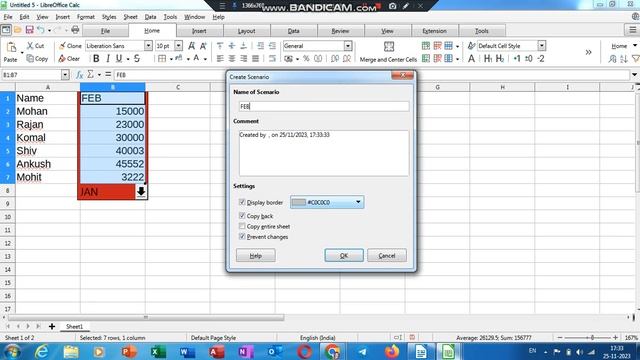Apply Strikethrough formatting
The width and height of the screenshot is (640, 360).
(x=137, y=59)
